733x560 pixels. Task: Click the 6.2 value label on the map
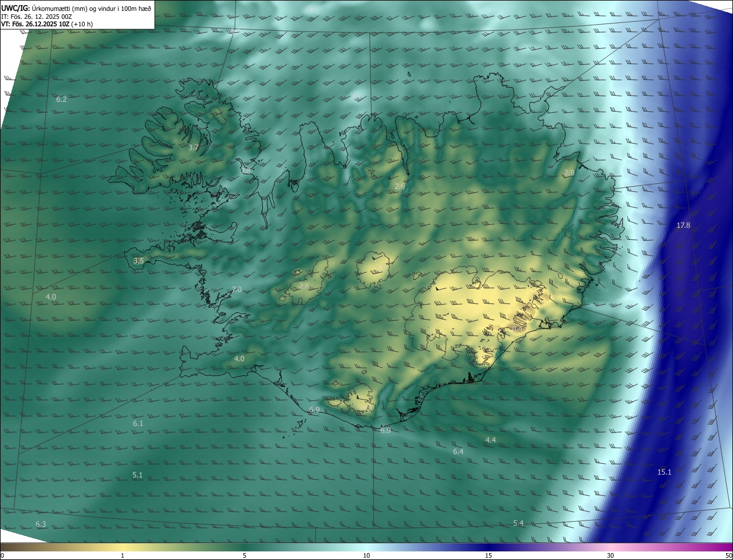click(61, 99)
